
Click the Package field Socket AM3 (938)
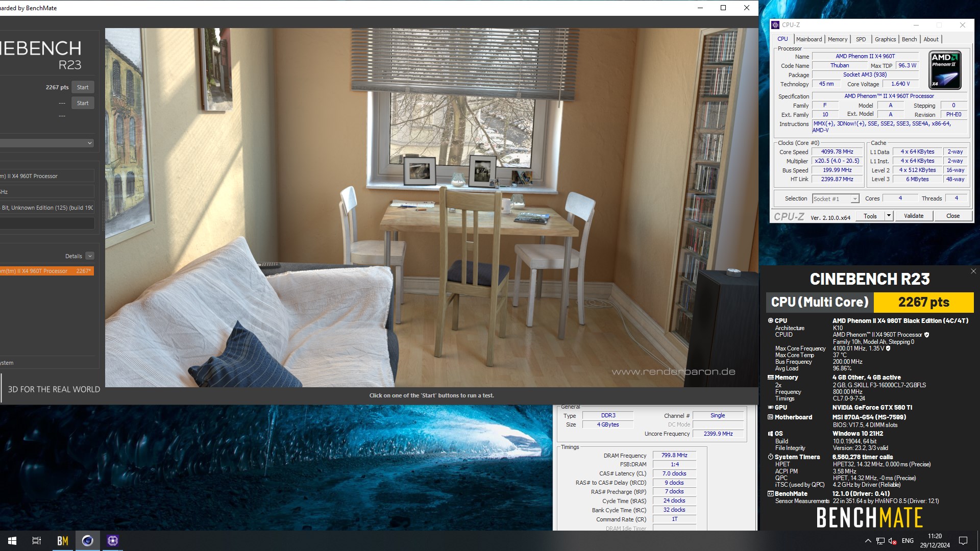(x=865, y=75)
